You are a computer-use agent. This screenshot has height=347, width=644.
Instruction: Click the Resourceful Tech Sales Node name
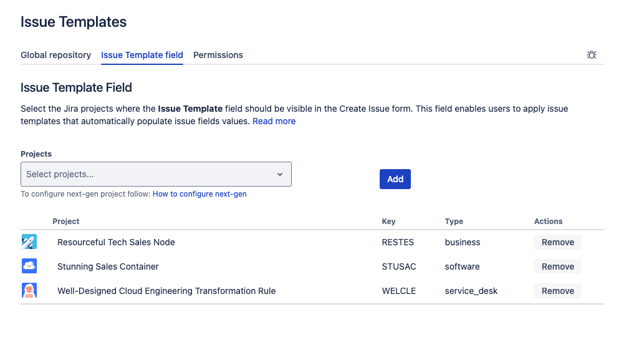(x=116, y=242)
